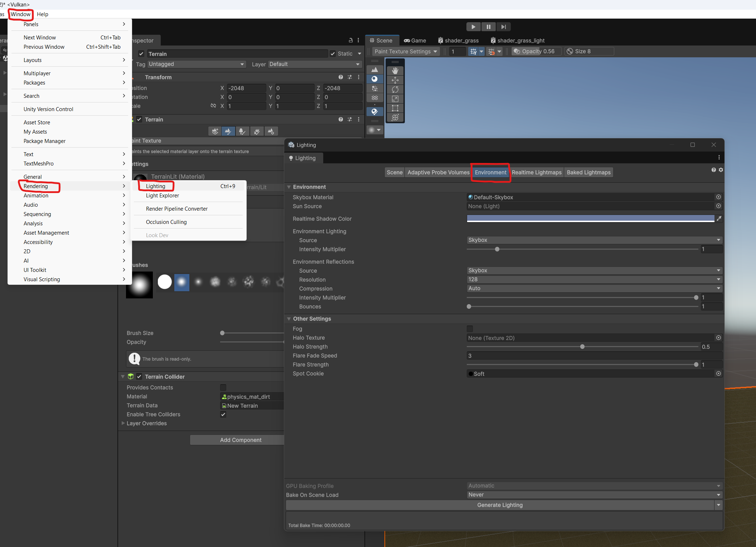756x547 pixels.
Task: Click the eyedropper next to Realtime Shadow Color
Action: coord(719,219)
